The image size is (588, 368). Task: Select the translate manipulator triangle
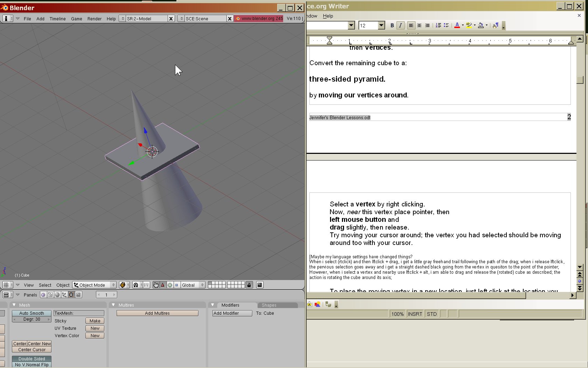coord(163,285)
